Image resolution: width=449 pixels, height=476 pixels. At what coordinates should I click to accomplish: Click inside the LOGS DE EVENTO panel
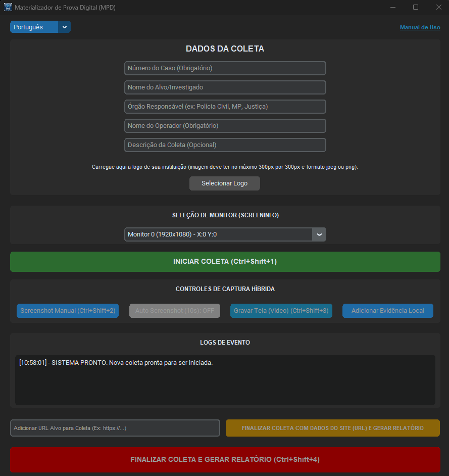(x=225, y=379)
